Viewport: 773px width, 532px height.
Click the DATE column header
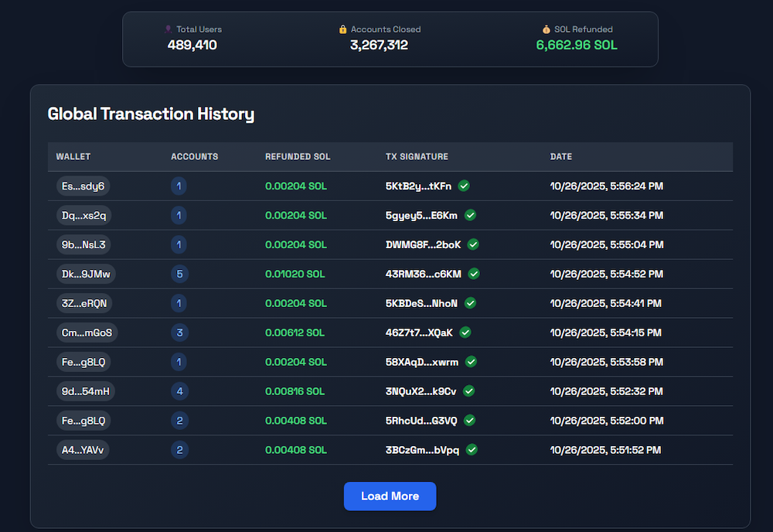point(561,156)
